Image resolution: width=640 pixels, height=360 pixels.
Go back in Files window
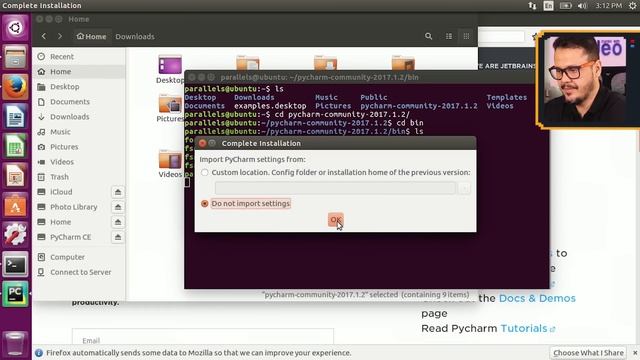[x=44, y=36]
